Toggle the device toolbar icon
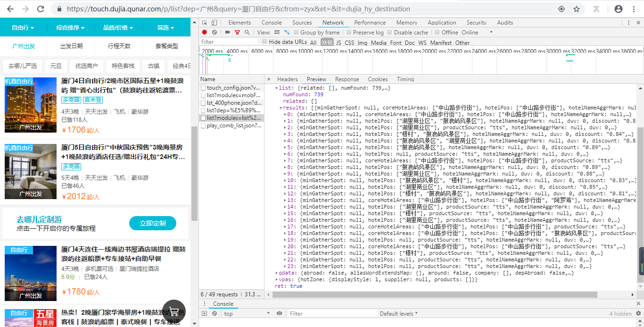 (214, 23)
